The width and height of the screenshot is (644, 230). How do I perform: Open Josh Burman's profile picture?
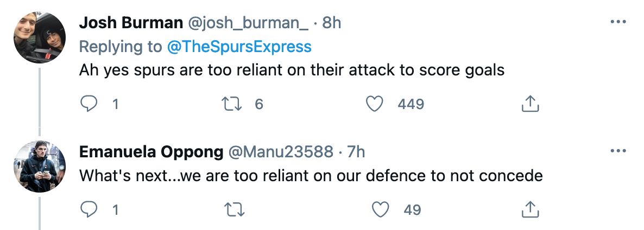click(40, 37)
